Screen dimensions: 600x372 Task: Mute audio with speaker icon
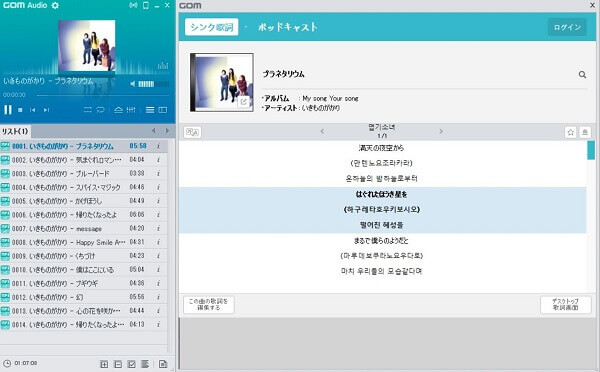pos(132,84)
